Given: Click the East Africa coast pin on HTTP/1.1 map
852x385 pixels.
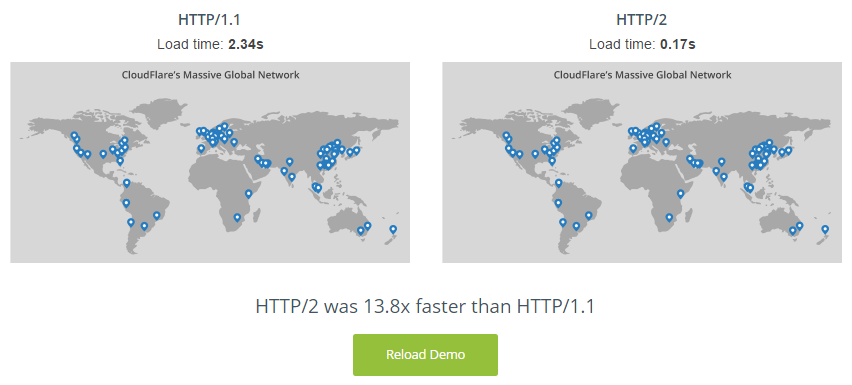Looking at the screenshot, I should (248, 193).
